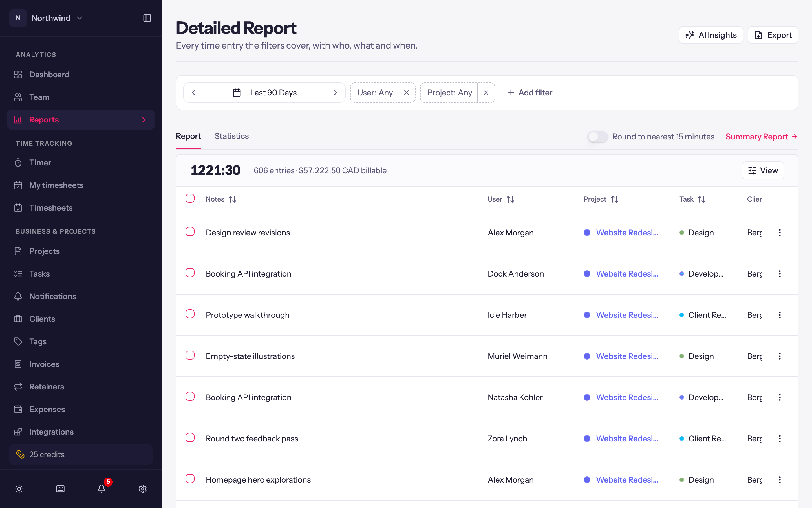
Task: Open the Dashboard page
Action: pos(81,75)
